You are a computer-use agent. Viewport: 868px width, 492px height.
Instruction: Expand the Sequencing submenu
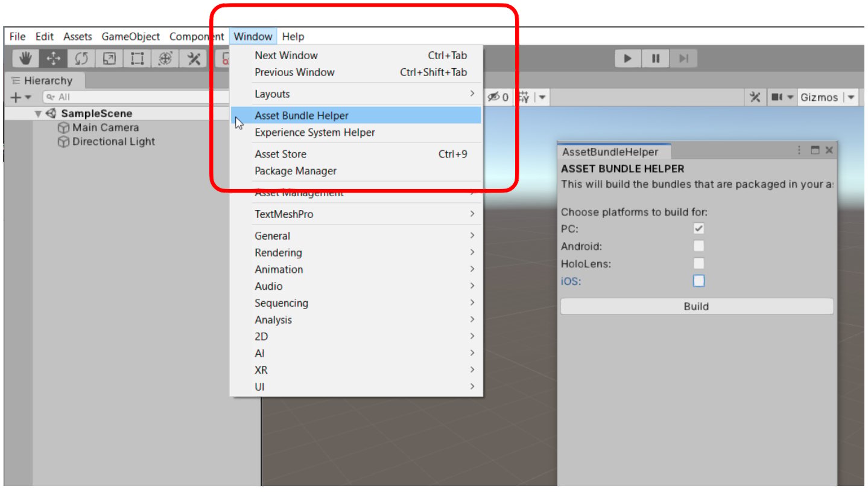point(356,303)
